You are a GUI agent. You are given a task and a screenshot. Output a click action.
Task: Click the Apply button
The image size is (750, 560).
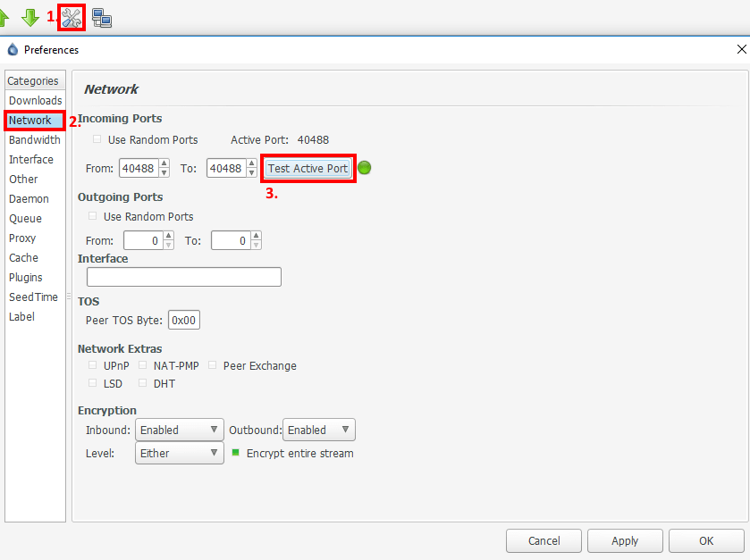(625, 540)
